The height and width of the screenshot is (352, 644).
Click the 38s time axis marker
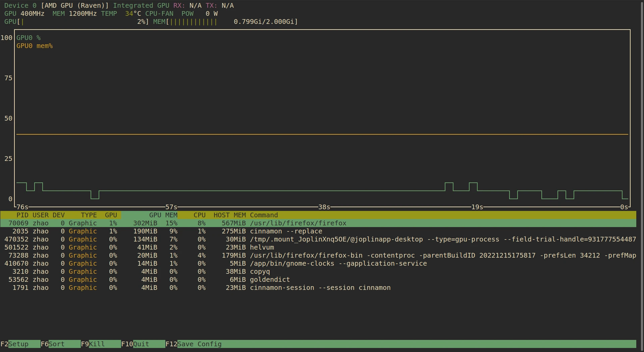pyautogui.click(x=324, y=207)
